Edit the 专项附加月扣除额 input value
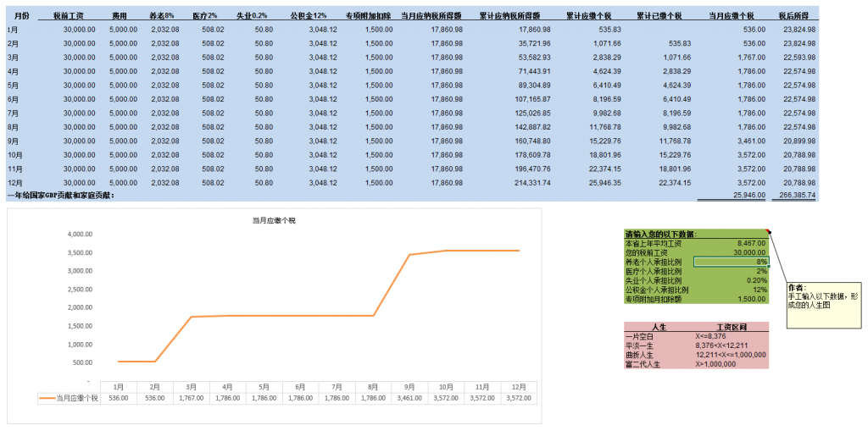 [753, 299]
